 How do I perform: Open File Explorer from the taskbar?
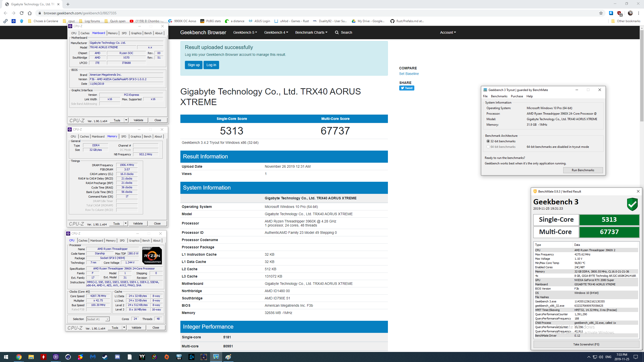(31, 357)
